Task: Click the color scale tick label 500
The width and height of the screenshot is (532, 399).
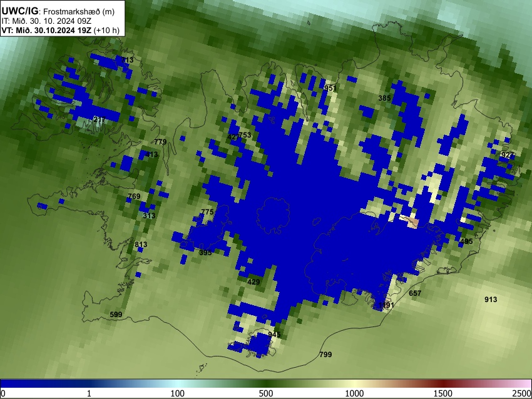Action: [265, 393]
